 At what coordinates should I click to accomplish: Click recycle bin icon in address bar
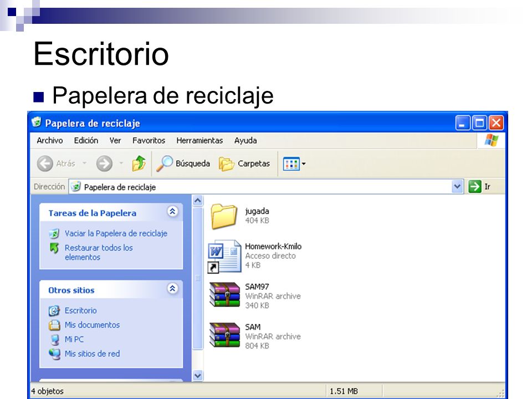point(76,186)
